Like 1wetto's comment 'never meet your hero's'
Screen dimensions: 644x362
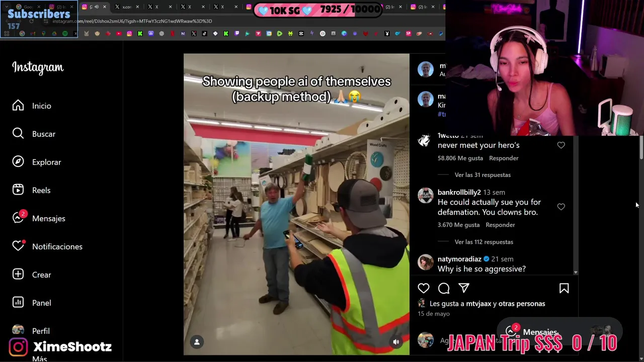pyautogui.click(x=561, y=145)
